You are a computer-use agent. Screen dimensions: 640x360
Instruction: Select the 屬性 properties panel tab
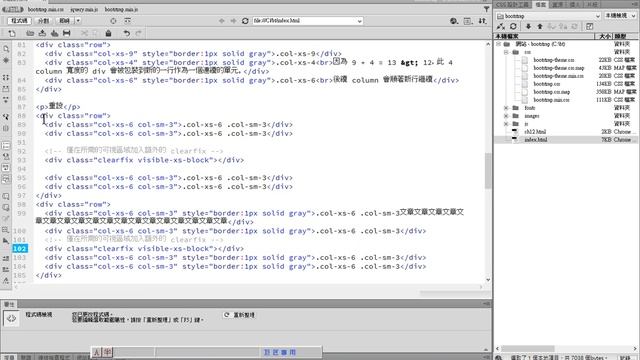coord(9,304)
